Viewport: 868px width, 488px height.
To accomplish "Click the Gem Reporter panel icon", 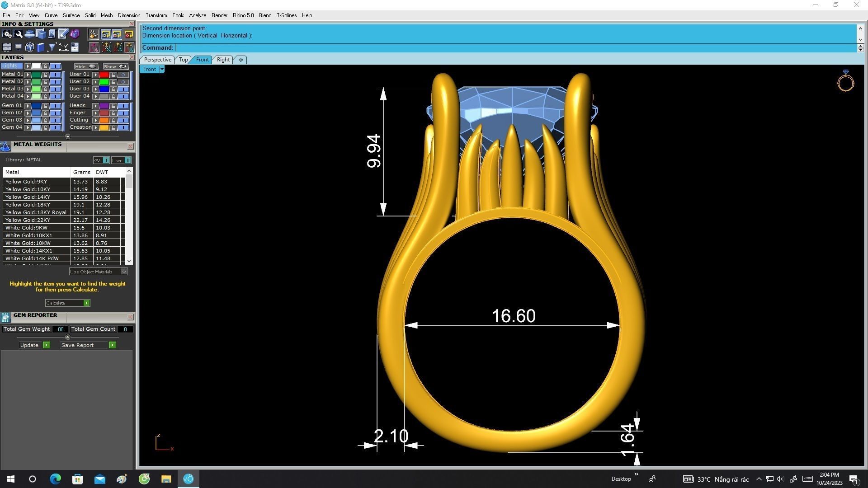I will coord(5,317).
